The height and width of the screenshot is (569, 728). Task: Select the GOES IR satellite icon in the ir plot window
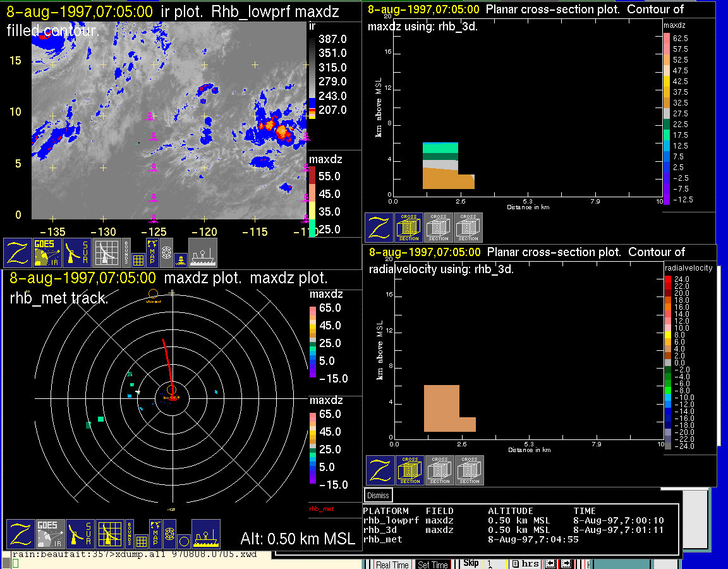(48, 253)
